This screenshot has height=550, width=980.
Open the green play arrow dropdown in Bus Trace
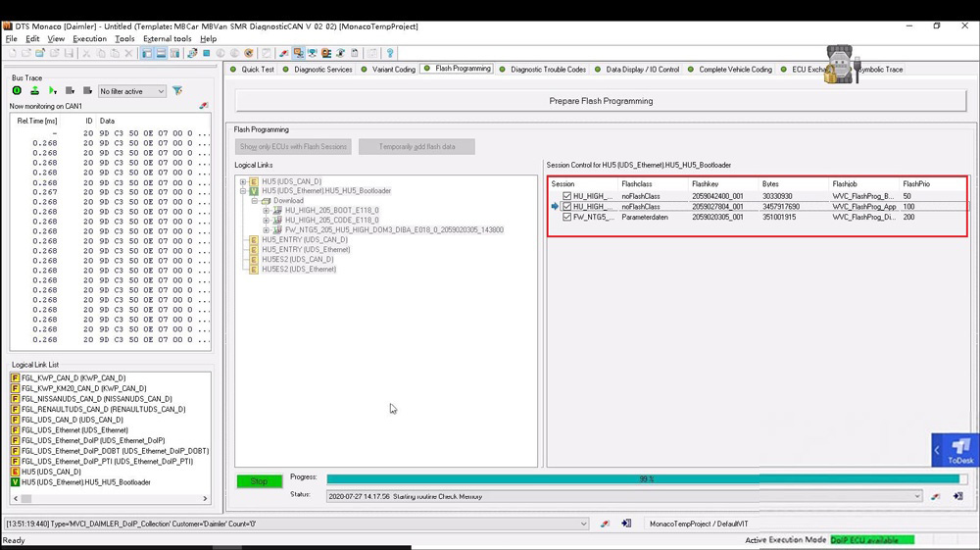[53, 91]
